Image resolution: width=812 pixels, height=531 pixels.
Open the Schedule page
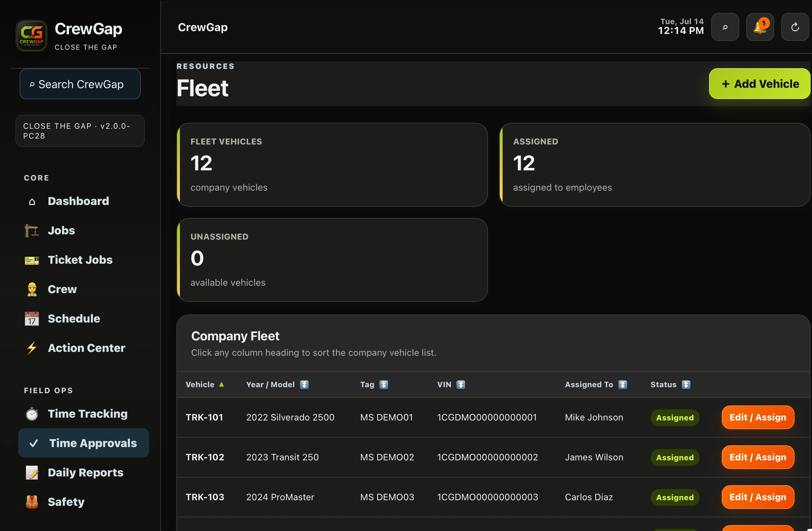[x=83, y=319]
